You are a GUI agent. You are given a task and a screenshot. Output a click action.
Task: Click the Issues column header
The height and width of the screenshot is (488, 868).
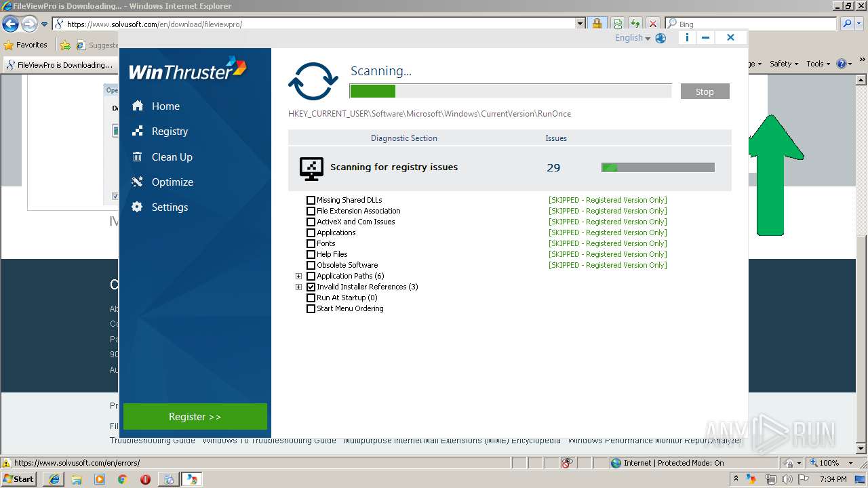556,138
